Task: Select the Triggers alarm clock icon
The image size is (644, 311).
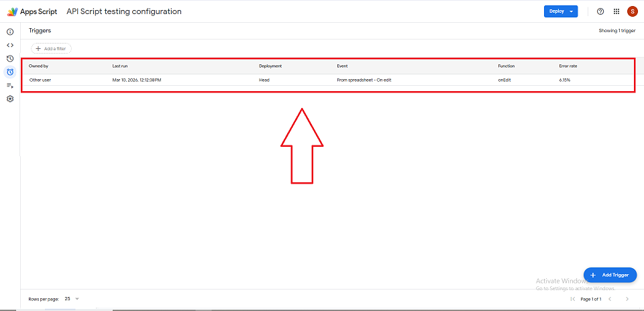Action: click(10, 72)
